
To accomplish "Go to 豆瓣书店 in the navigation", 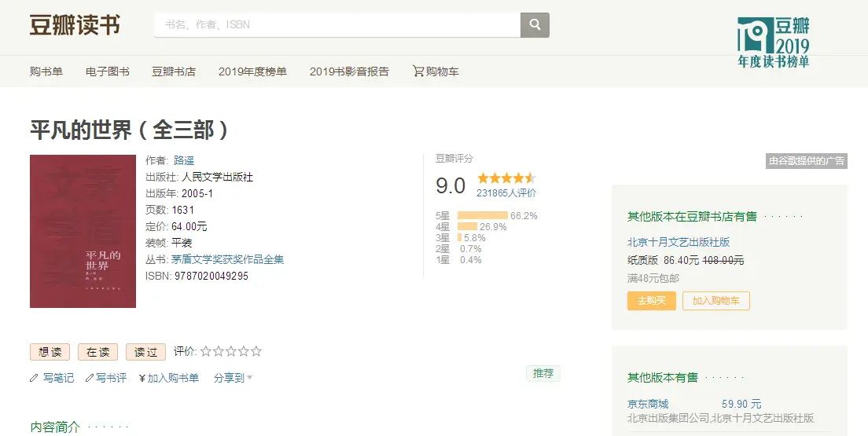I will (174, 71).
